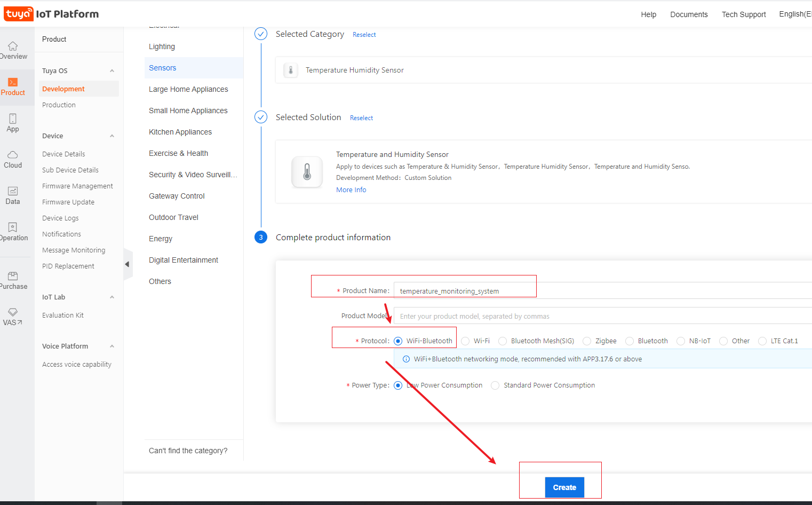812x505 pixels.
Task: Open the Purchase box icon in sidebar
Action: 13,276
